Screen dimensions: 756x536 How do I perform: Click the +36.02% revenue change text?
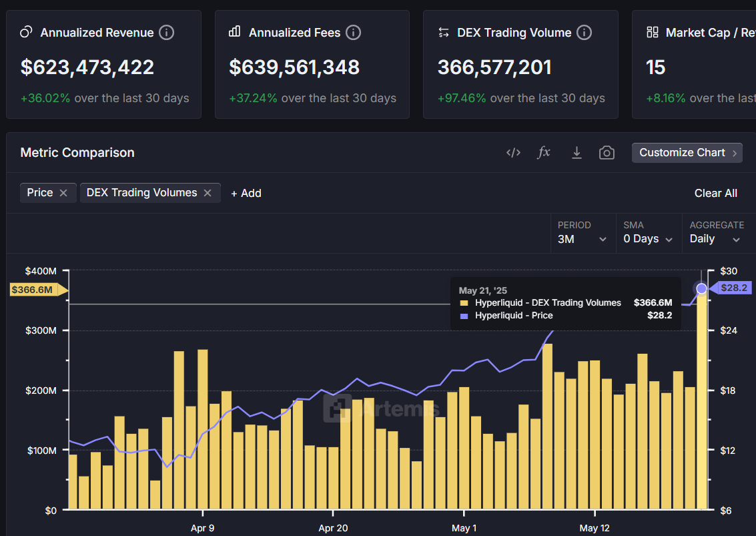point(45,98)
